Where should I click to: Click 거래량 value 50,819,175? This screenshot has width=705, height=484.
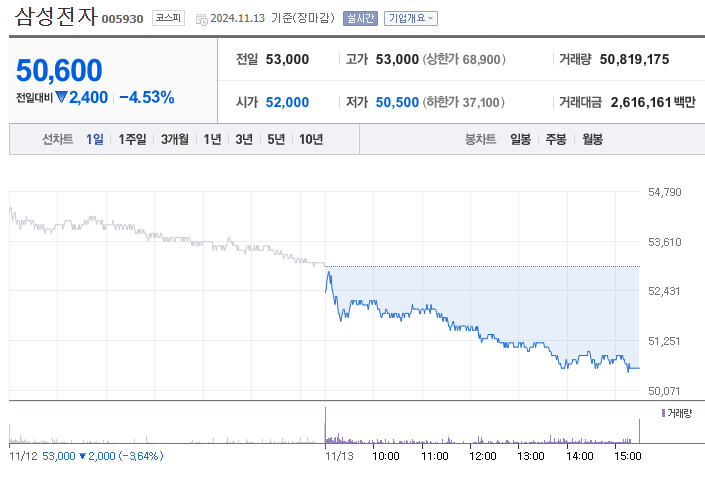[634, 59]
